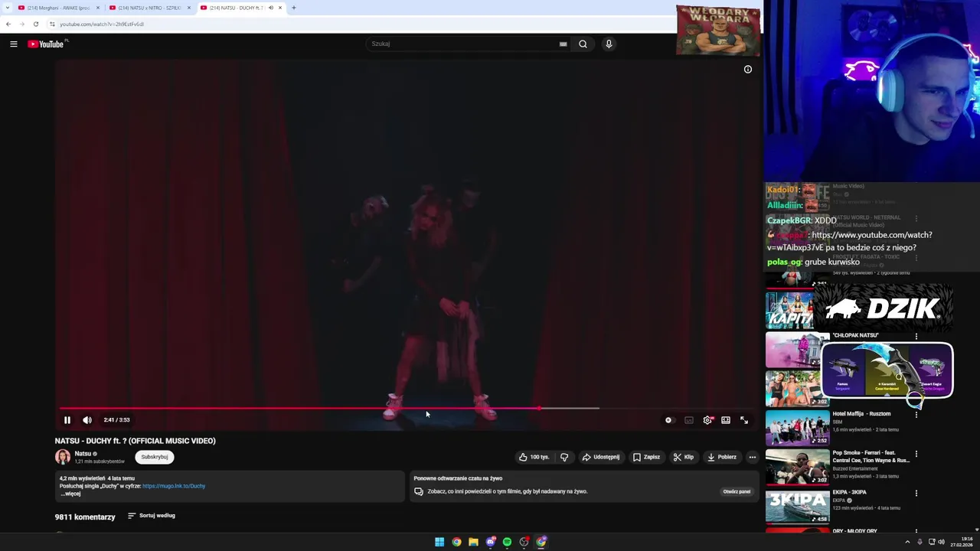Open options menu for Hotel Maffija video

pyautogui.click(x=916, y=414)
